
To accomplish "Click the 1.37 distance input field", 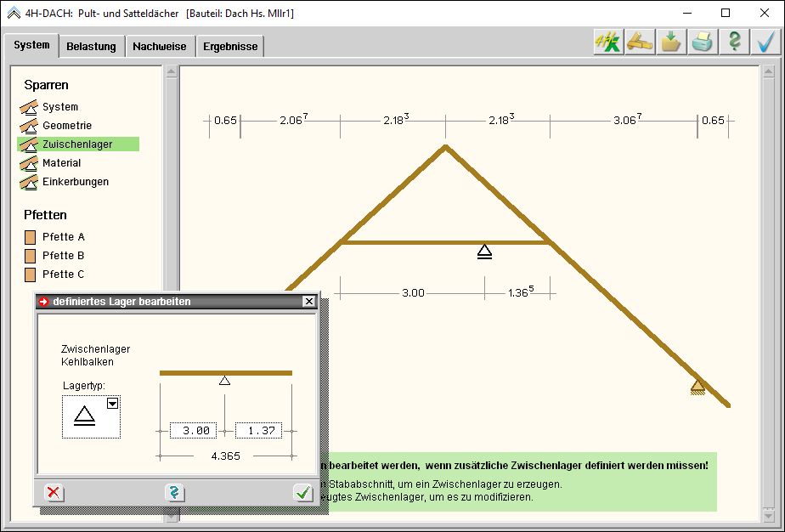I will (258, 431).
